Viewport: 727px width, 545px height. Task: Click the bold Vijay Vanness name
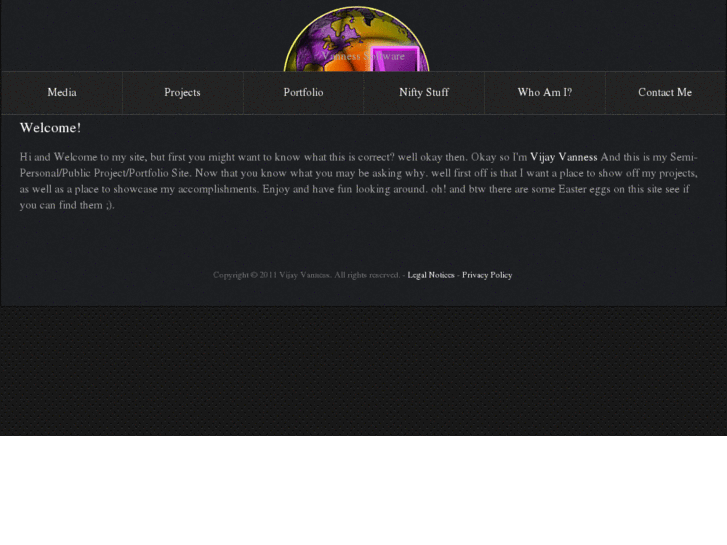pos(563,157)
